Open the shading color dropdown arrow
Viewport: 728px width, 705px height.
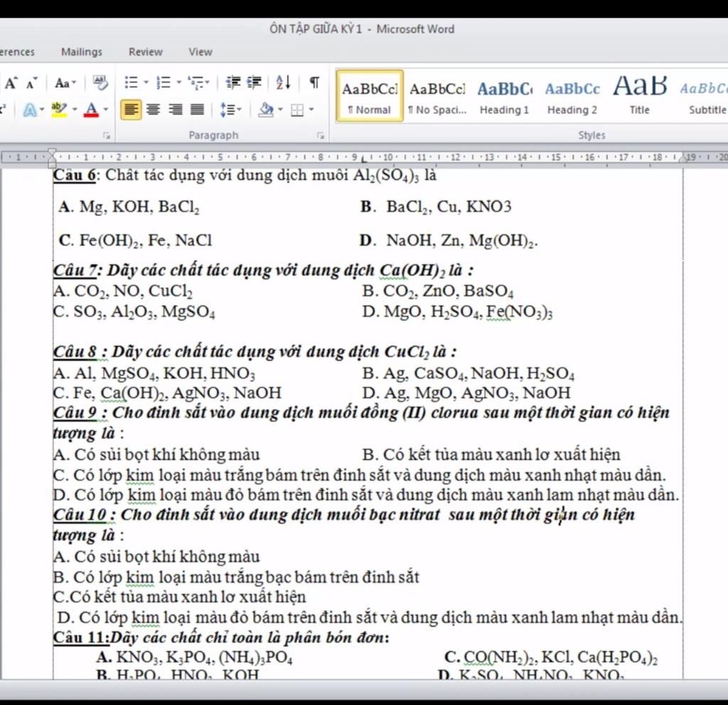[x=280, y=110]
